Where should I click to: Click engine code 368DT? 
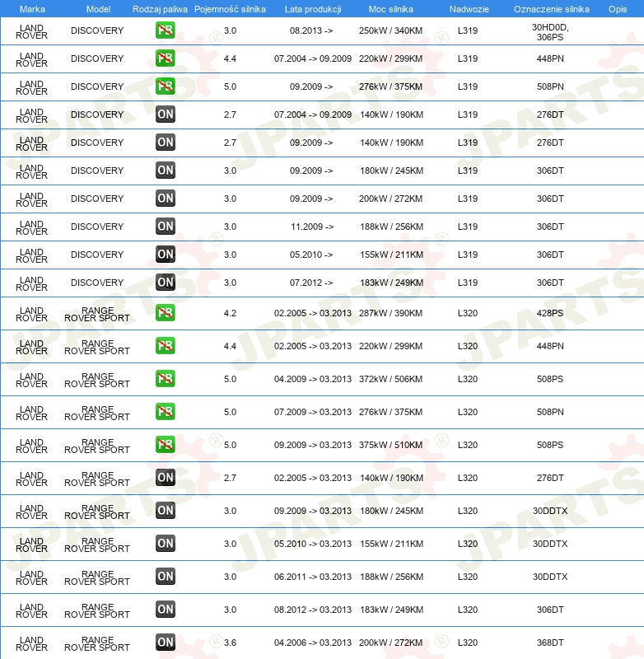pos(550,643)
